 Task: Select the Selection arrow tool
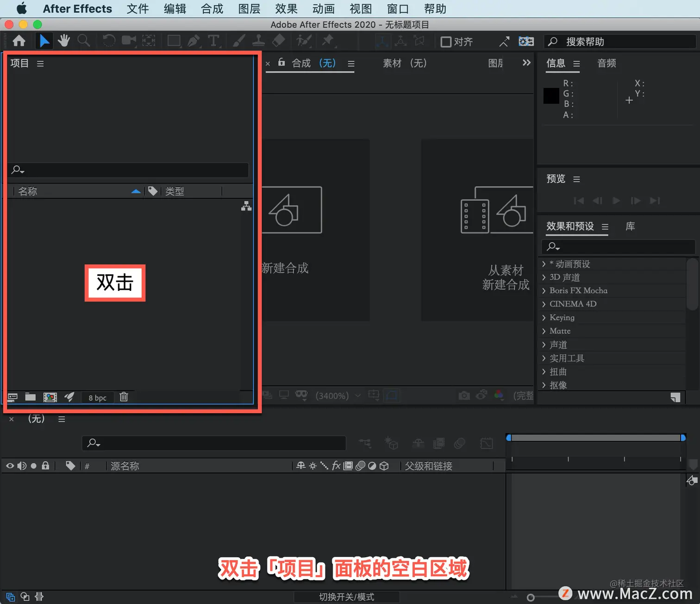click(x=44, y=41)
